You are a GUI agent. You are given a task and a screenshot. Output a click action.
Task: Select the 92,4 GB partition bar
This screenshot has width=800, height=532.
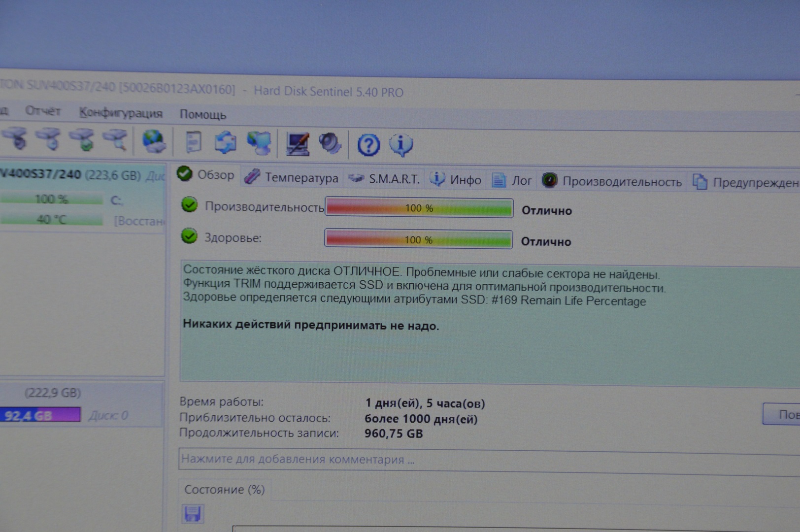(40, 415)
